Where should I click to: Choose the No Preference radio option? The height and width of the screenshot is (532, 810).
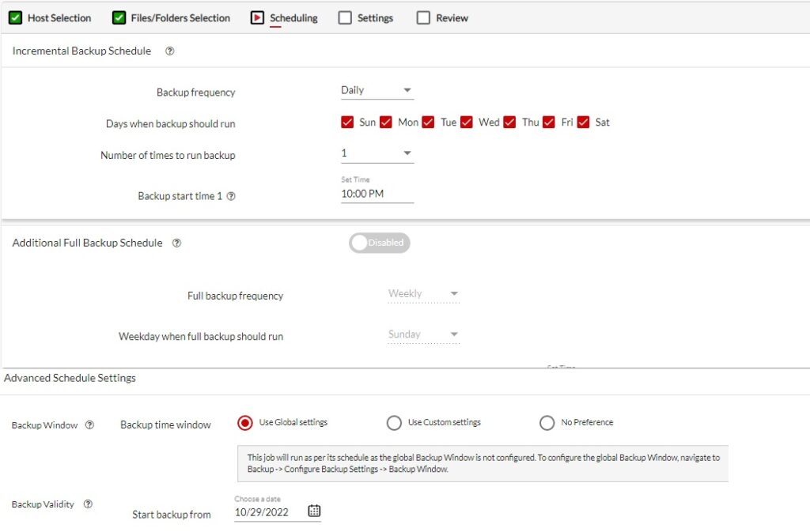click(x=547, y=423)
